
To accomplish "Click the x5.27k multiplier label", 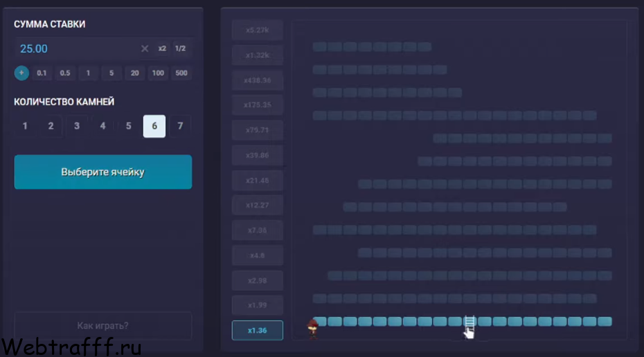I will coord(258,30).
